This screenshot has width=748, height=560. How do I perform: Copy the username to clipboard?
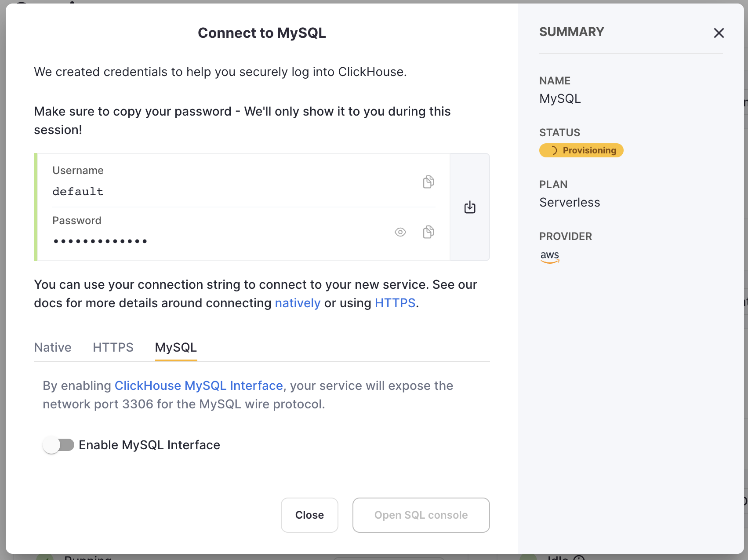pos(428,182)
